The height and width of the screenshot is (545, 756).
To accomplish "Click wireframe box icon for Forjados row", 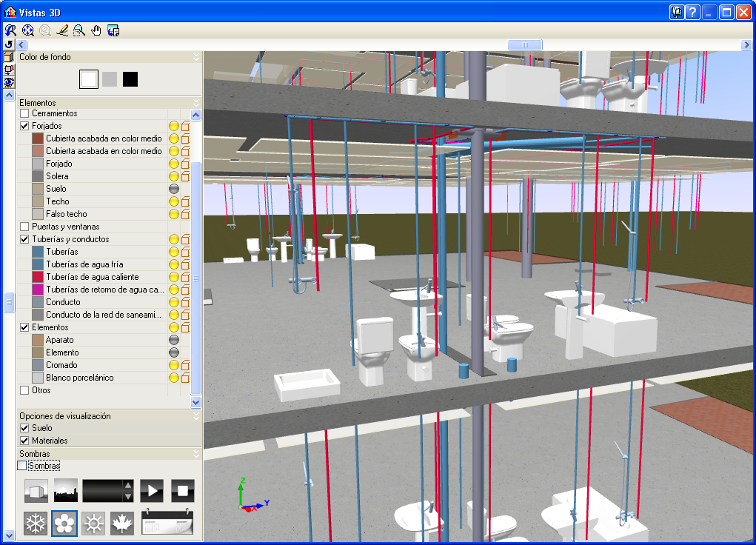I will (x=186, y=127).
